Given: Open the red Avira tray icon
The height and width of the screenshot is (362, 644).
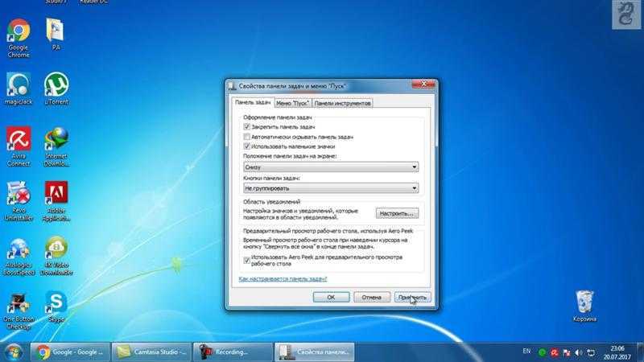Looking at the screenshot, I should (x=555, y=352).
